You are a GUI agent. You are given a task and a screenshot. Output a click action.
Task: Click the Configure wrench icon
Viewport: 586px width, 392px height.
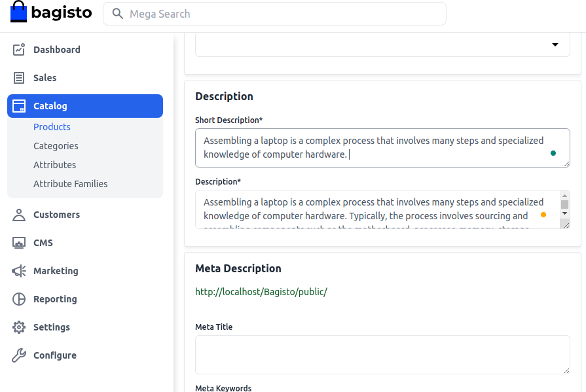[19, 355]
